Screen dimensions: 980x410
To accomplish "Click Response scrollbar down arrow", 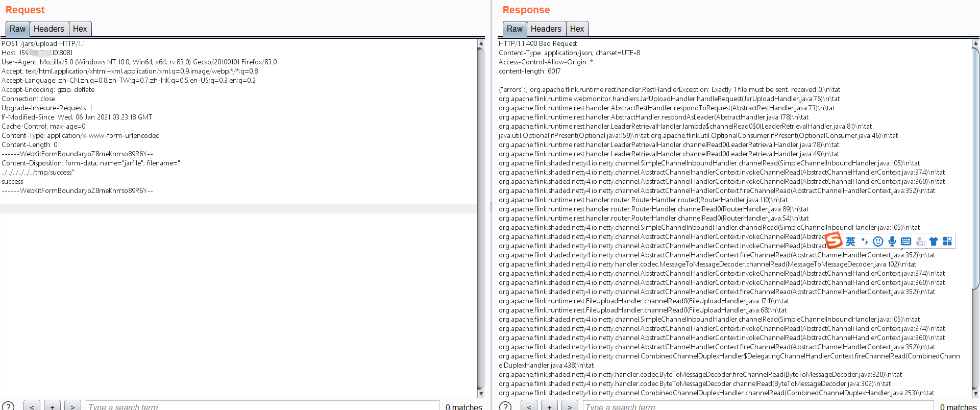I will click(976, 394).
